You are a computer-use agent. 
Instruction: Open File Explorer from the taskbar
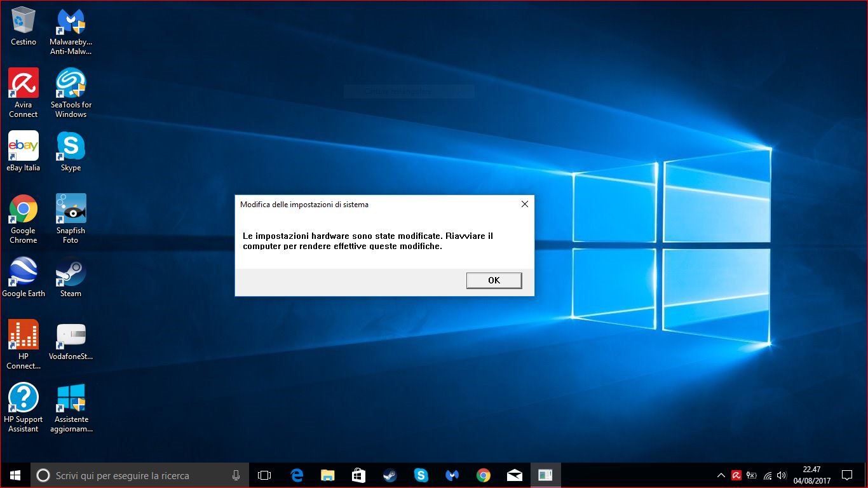pyautogui.click(x=328, y=475)
